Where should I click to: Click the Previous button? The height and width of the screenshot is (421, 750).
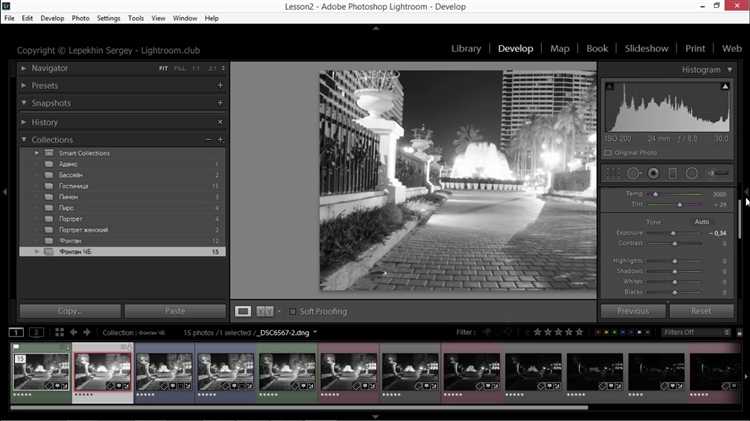(x=633, y=311)
